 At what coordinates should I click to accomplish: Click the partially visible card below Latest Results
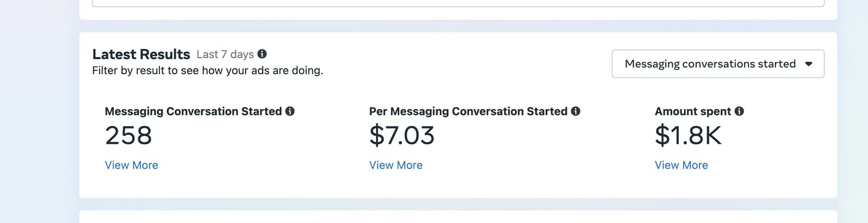pyautogui.click(x=458, y=217)
